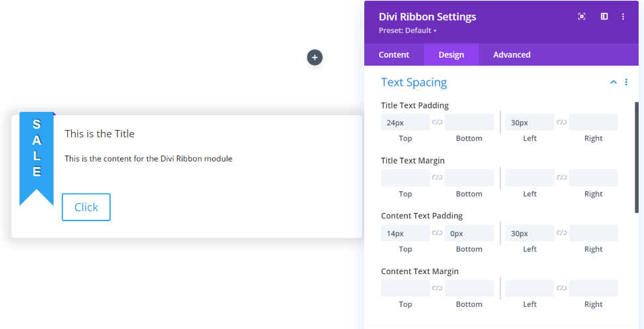644x329 pixels.
Task: Link Title Text Padding left and right
Action: tap(562, 123)
